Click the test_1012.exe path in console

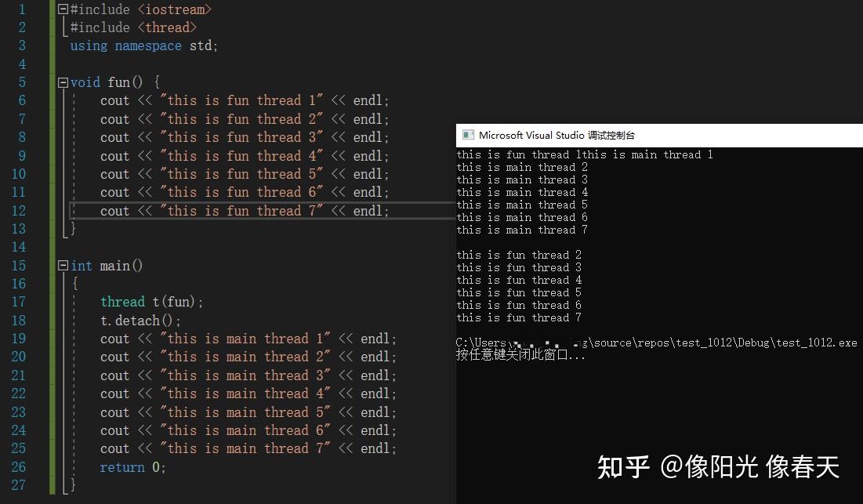[x=815, y=343]
